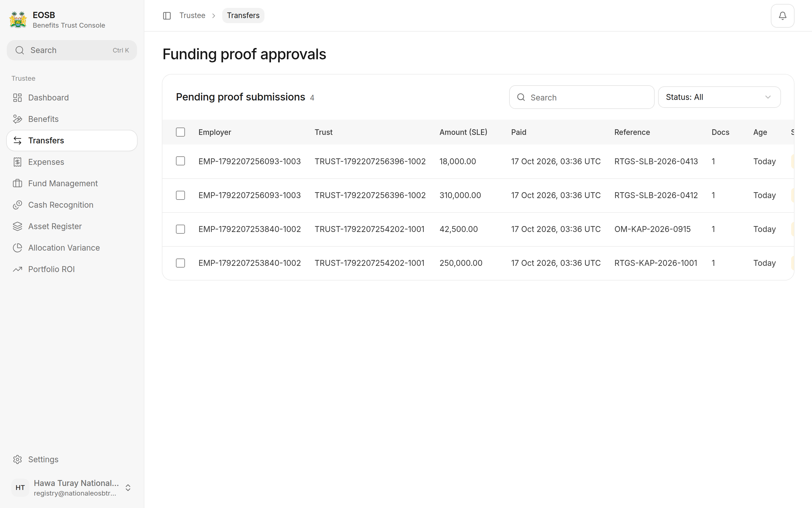Sort by Trust column header
The image size is (812, 508).
[x=323, y=132]
